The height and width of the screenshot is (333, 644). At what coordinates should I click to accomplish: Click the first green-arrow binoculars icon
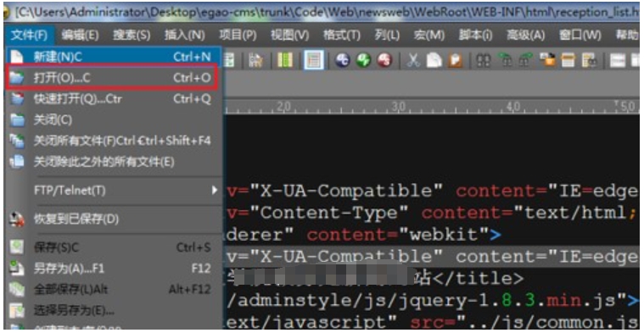504,61
